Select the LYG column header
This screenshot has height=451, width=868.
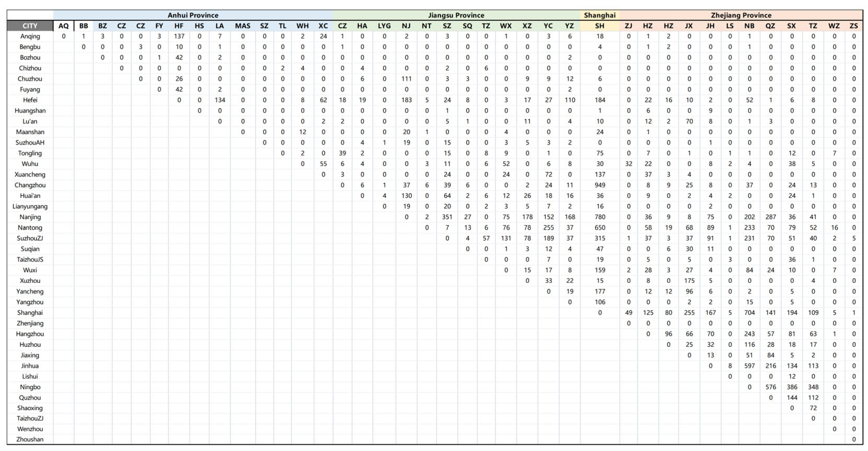point(384,26)
